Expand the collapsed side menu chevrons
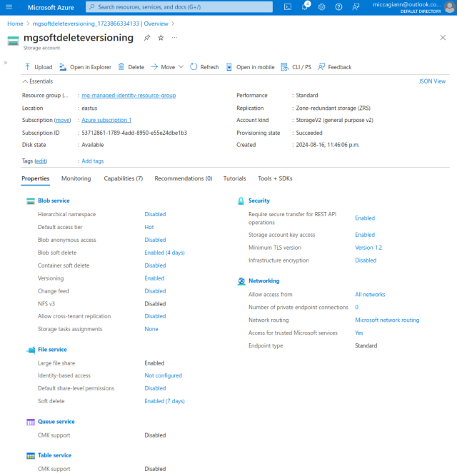 [6, 63]
